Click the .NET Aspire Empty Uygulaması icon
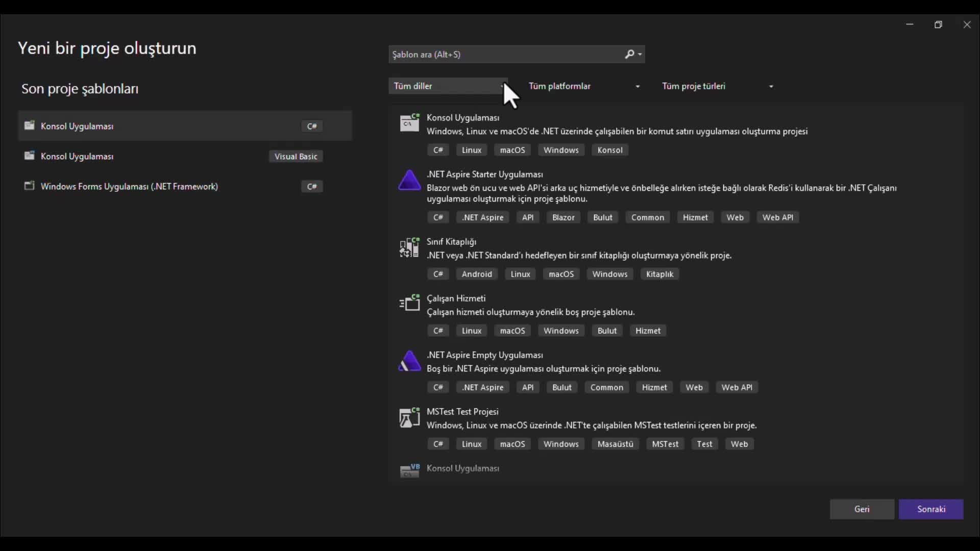980x551 pixels. pos(409,361)
